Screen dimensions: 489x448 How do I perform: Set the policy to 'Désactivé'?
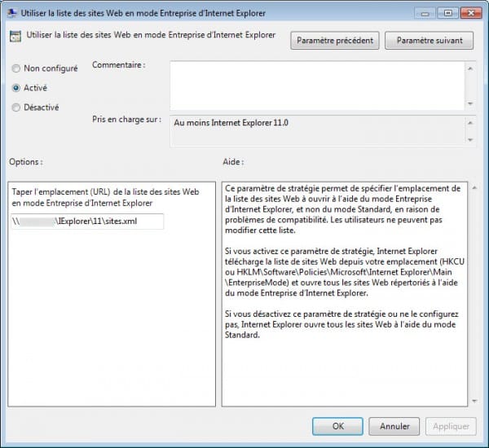pos(17,107)
